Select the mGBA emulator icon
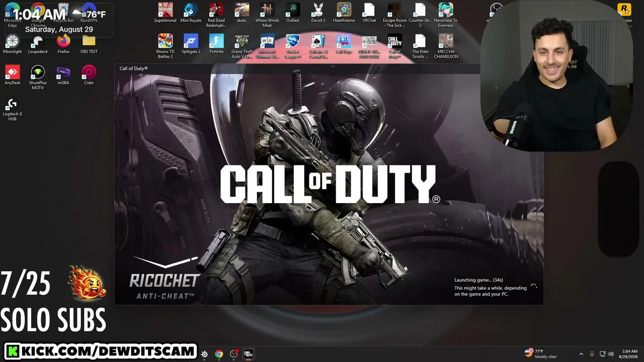The image size is (644, 362). [63, 75]
